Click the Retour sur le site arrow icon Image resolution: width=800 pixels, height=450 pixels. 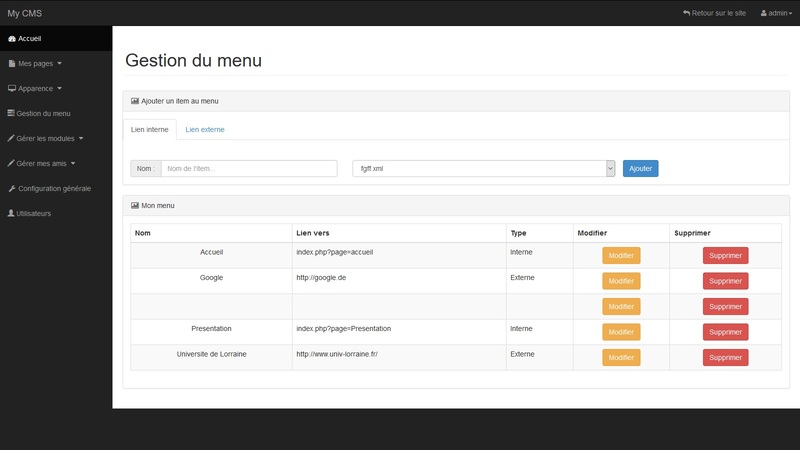click(x=687, y=13)
